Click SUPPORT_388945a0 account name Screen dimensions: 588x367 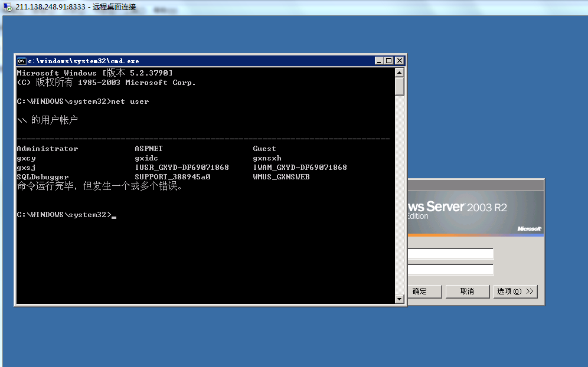coord(172,177)
